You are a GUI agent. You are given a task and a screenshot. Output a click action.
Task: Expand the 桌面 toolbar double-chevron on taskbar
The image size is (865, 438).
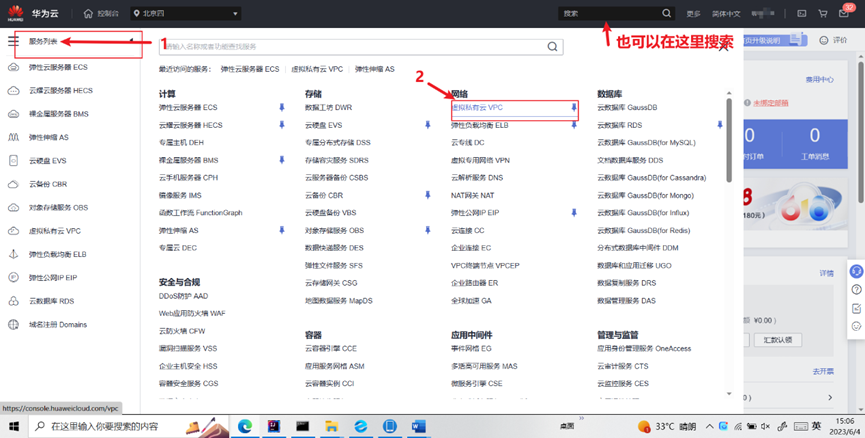pos(581,419)
